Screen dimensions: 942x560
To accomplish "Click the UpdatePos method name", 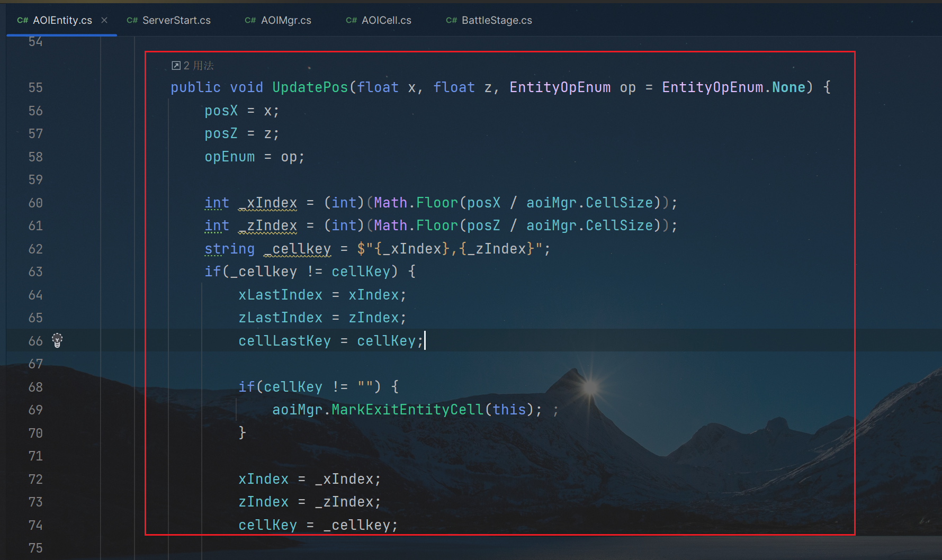I will click(310, 87).
